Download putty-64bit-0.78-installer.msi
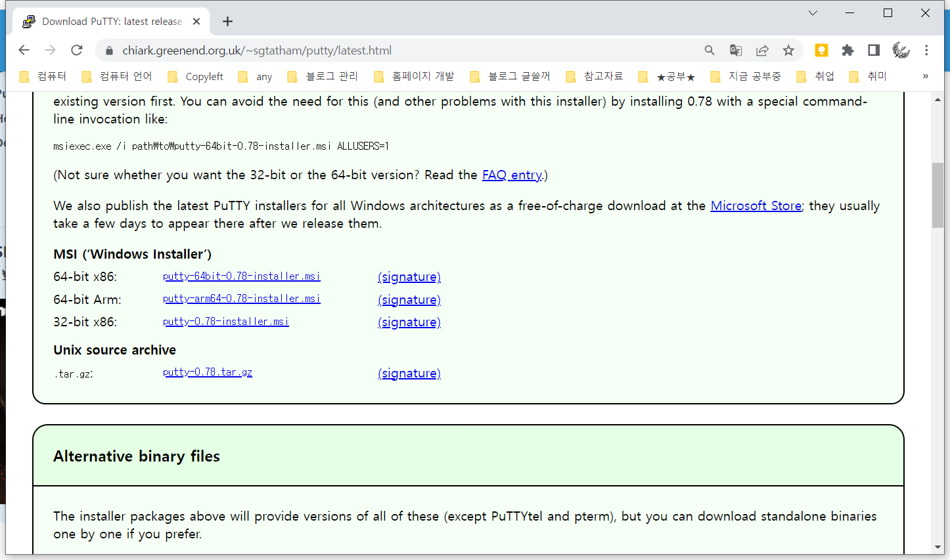 [242, 276]
